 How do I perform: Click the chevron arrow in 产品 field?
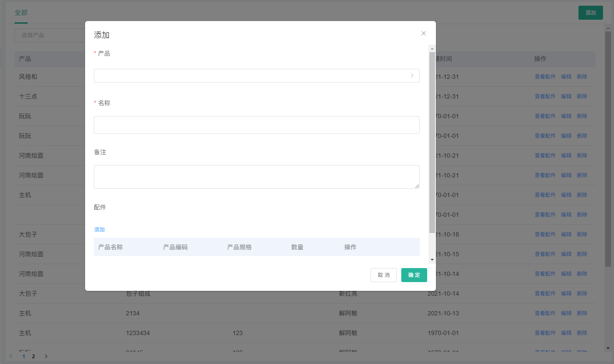412,76
